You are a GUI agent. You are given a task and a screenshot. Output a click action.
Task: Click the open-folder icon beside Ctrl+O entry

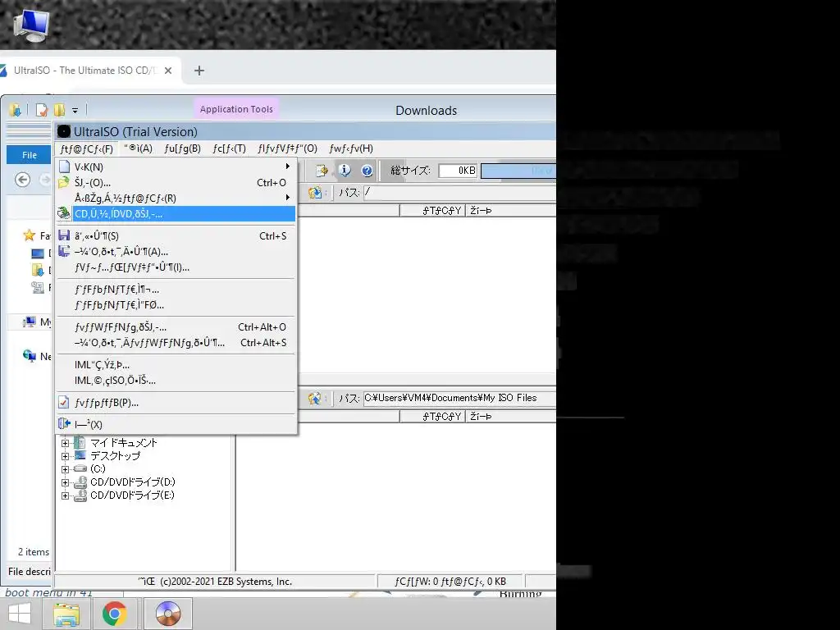click(x=64, y=183)
